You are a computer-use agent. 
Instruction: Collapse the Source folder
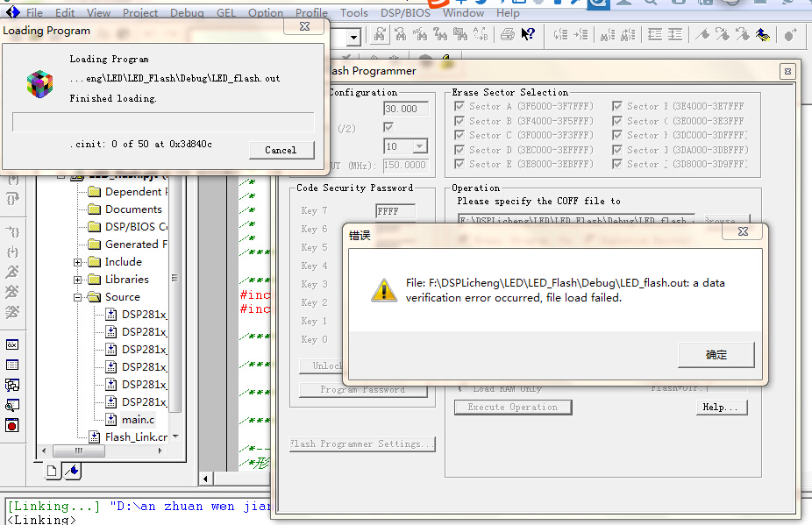(77, 298)
